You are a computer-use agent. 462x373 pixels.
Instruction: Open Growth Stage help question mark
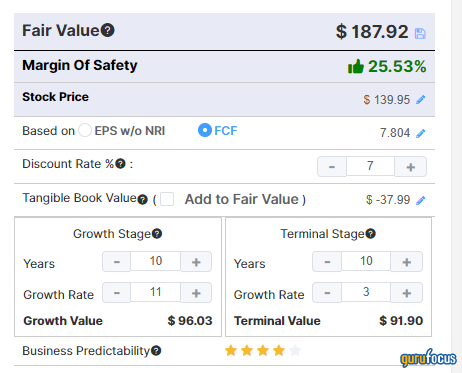click(157, 234)
